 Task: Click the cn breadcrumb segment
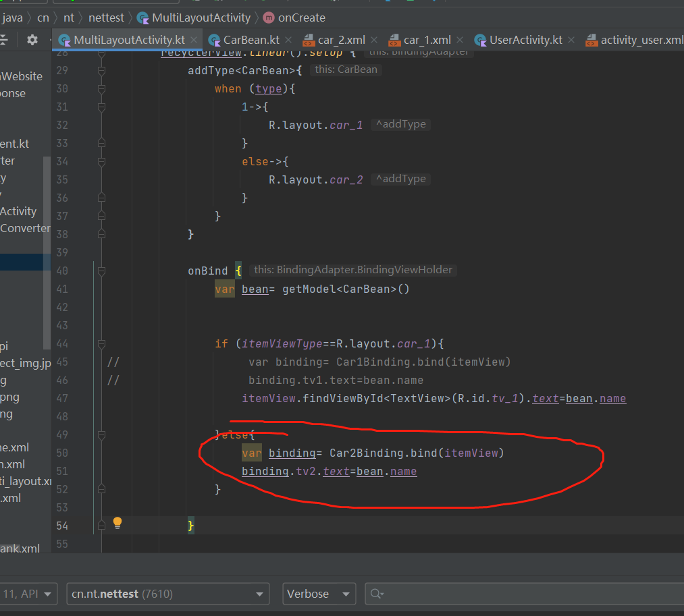(43, 18)
